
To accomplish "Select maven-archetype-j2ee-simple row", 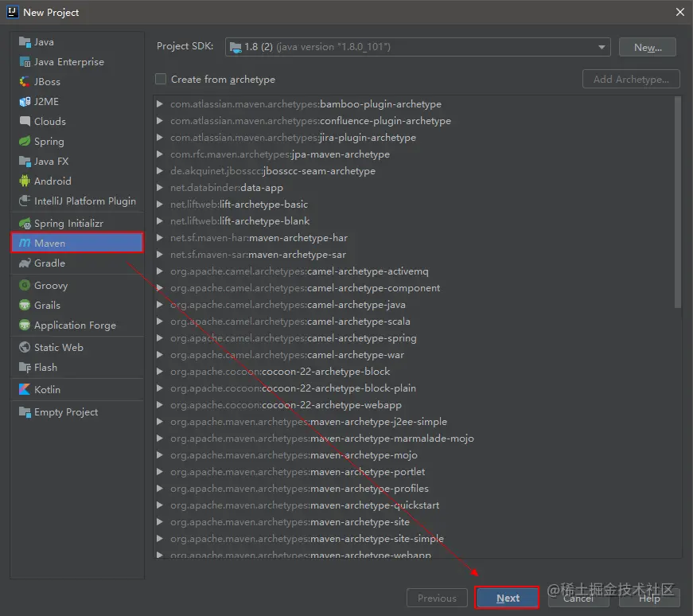I will coord(415,422).
